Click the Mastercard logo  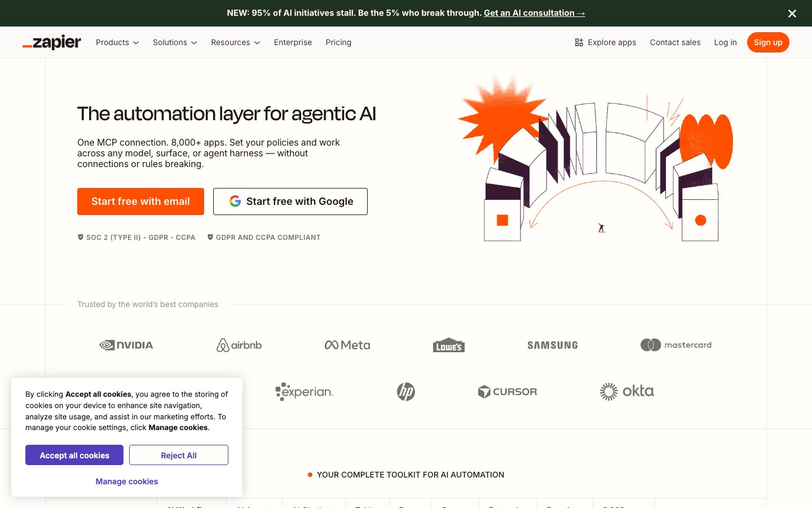(676, 344)
